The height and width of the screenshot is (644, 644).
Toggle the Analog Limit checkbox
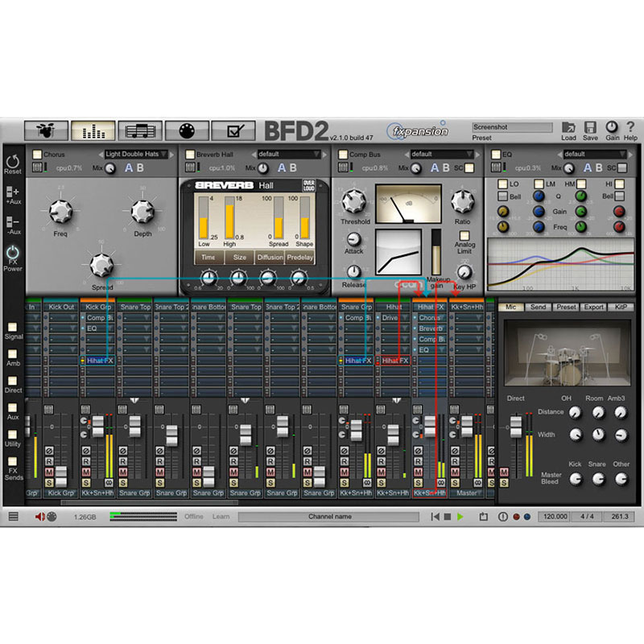tap(464, 234)
